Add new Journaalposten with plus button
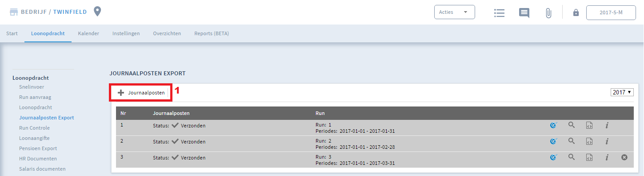The height and width of the screenshot is (176, 644). pos(141,93)
